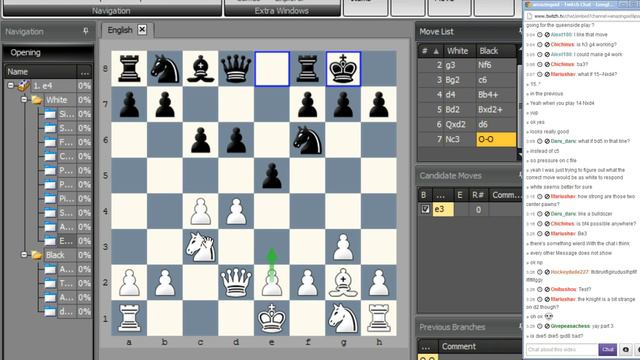The image size is (640, 360).
Task: Click the timeout clock icon beside Givepeasachess's message
Action: pyautogui.click(x=540, y=326)
